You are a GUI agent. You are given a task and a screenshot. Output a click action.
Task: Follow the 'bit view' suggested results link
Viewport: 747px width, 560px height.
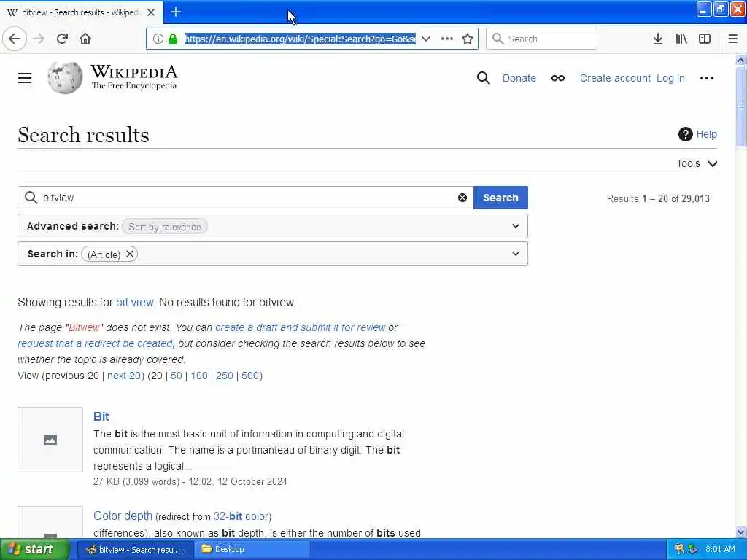pos(135,303)
